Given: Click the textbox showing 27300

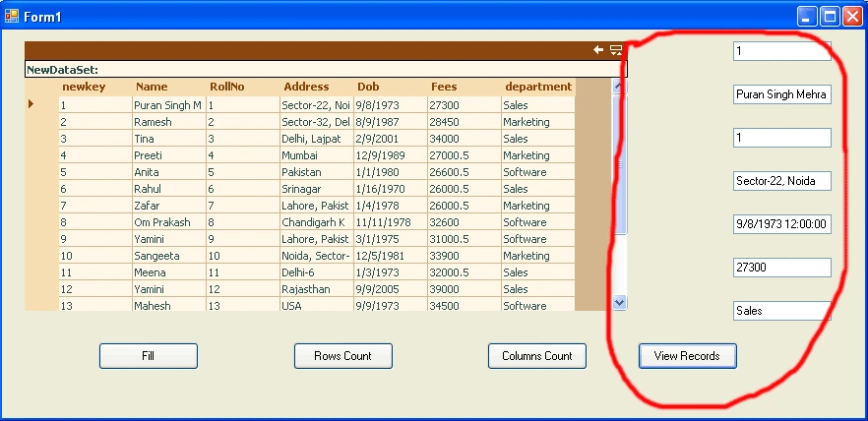Looking at the screenshot, I should (x=782, y=268).
